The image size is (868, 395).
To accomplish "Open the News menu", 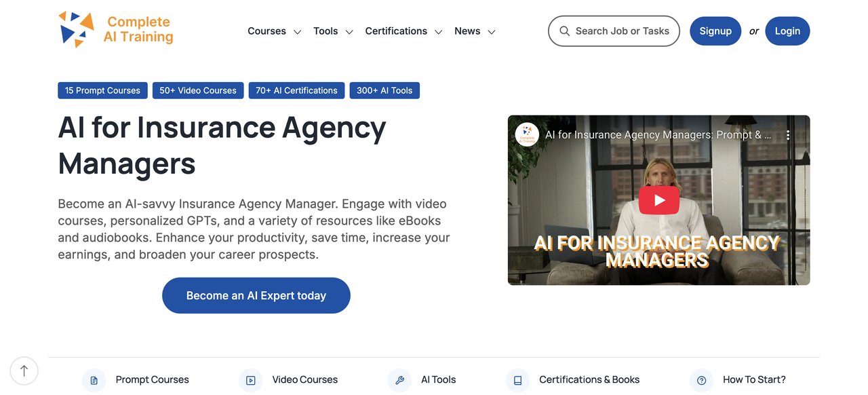I will tap(467, 31).
